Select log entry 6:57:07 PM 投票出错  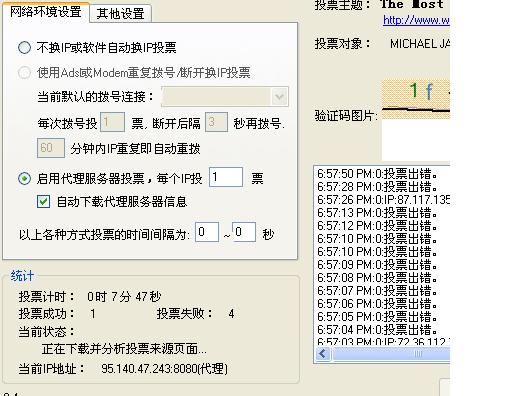coord(383,291)
